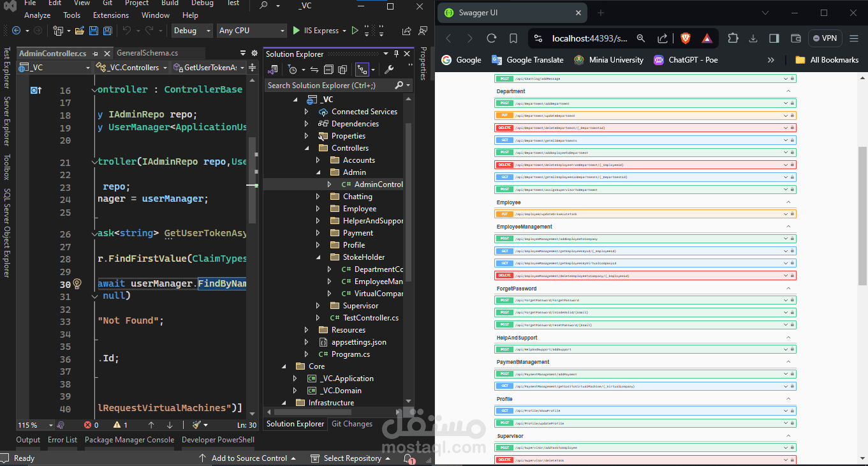Open Solution Explorer Properties wrench icon
Viewport: 868px width, 466px height.
point(388,70)
